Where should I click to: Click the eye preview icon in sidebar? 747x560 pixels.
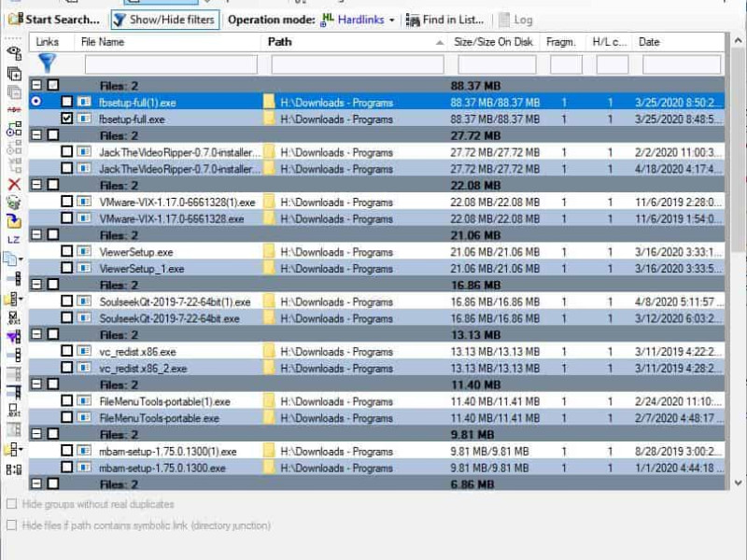coord(14,53)
